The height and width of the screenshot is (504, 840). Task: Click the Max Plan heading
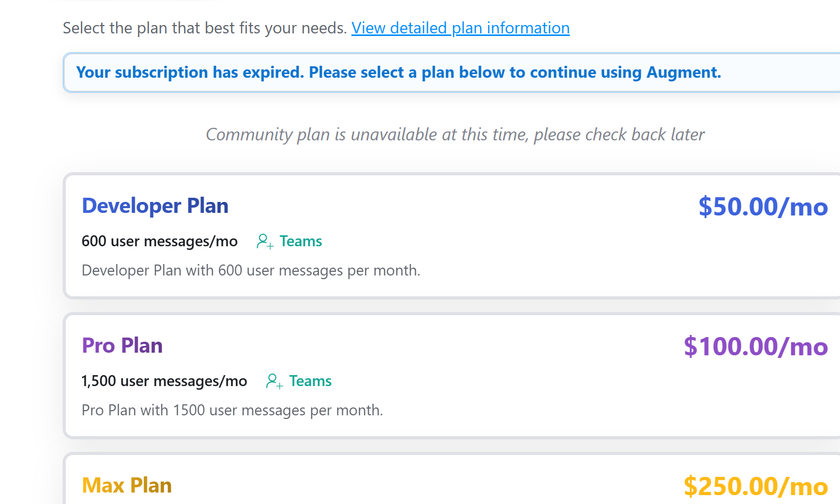pos(127,485)
